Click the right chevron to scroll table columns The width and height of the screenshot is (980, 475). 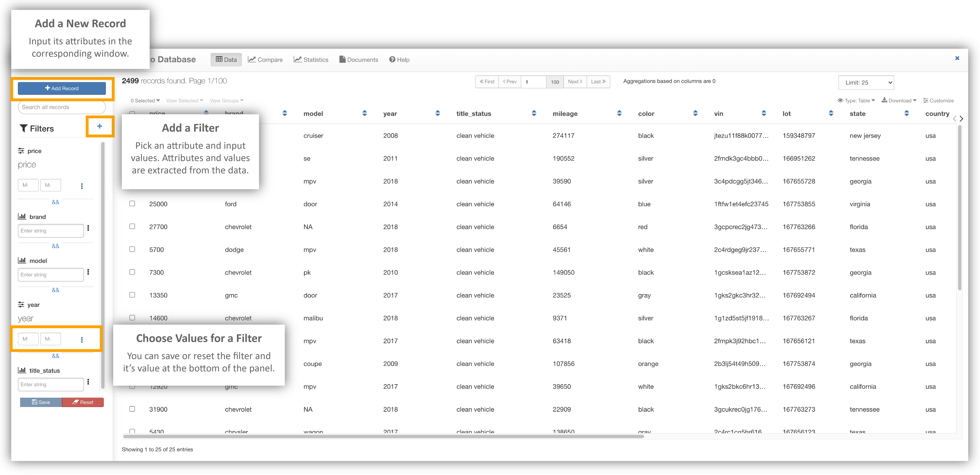click(961, 119)
